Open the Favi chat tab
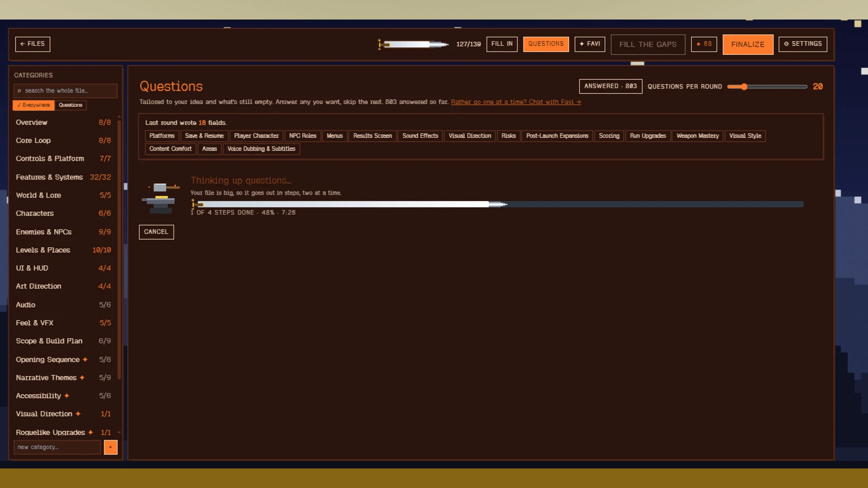 [590, 44]
